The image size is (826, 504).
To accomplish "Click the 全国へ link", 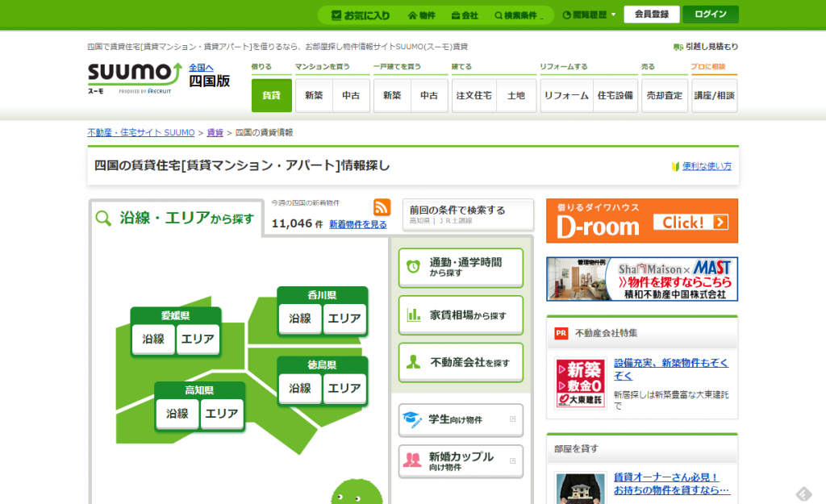I will click(201, 68).
